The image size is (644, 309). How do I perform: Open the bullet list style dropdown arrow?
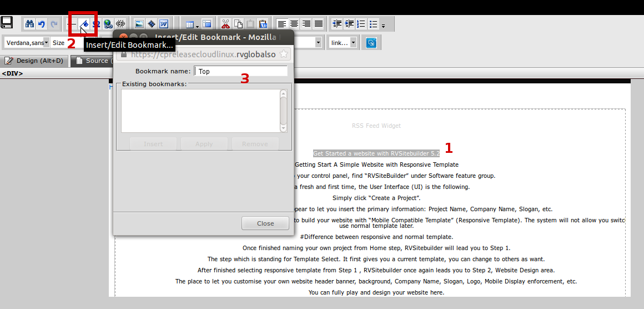(383, 25)
